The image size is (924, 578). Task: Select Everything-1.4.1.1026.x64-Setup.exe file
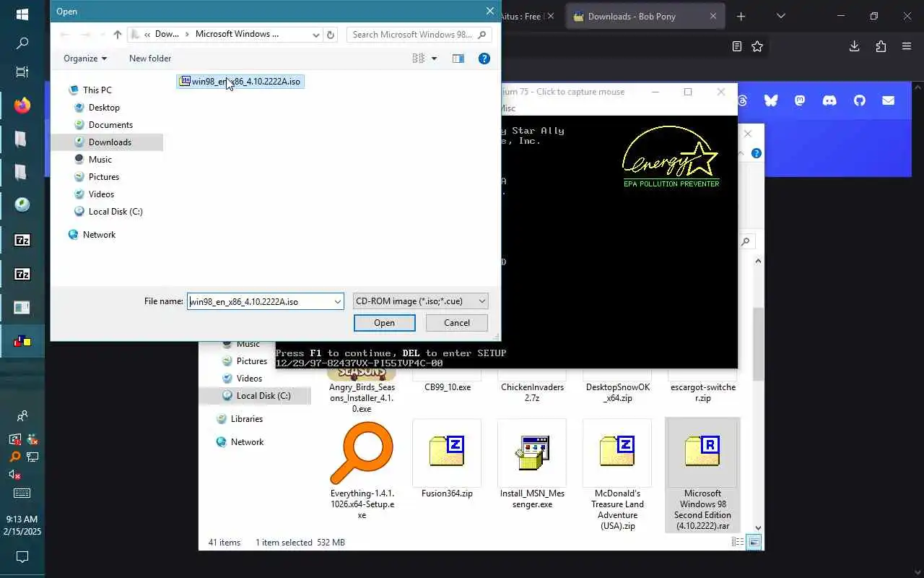pyautogui.click(x=362, y=470)
